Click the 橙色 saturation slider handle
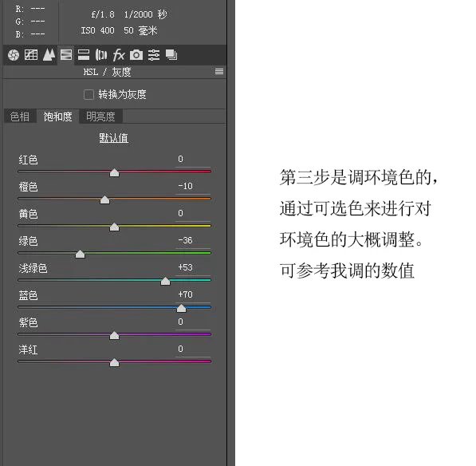 coord(104,200)
